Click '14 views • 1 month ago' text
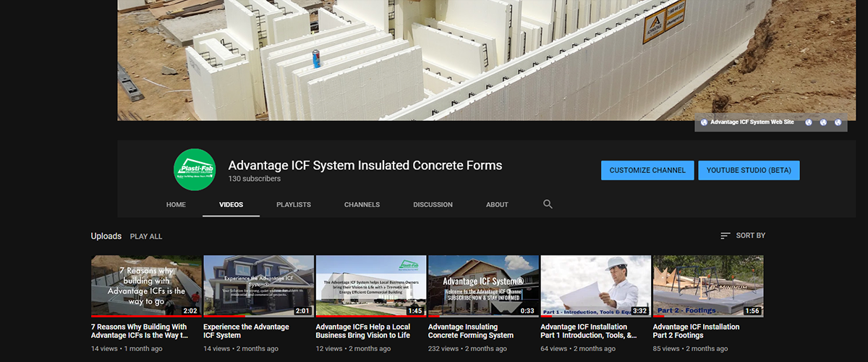This screenshot has height=362, width=868. tap(127, 349)
